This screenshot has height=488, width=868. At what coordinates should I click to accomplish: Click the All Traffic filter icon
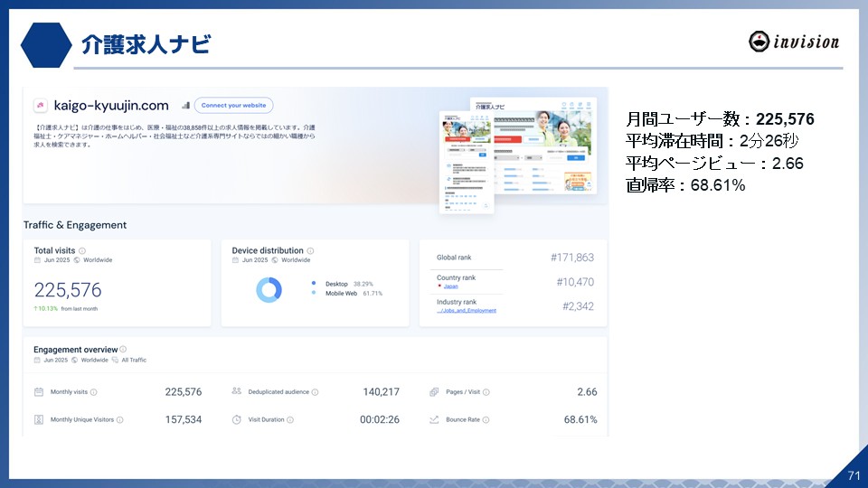point(115,360)
